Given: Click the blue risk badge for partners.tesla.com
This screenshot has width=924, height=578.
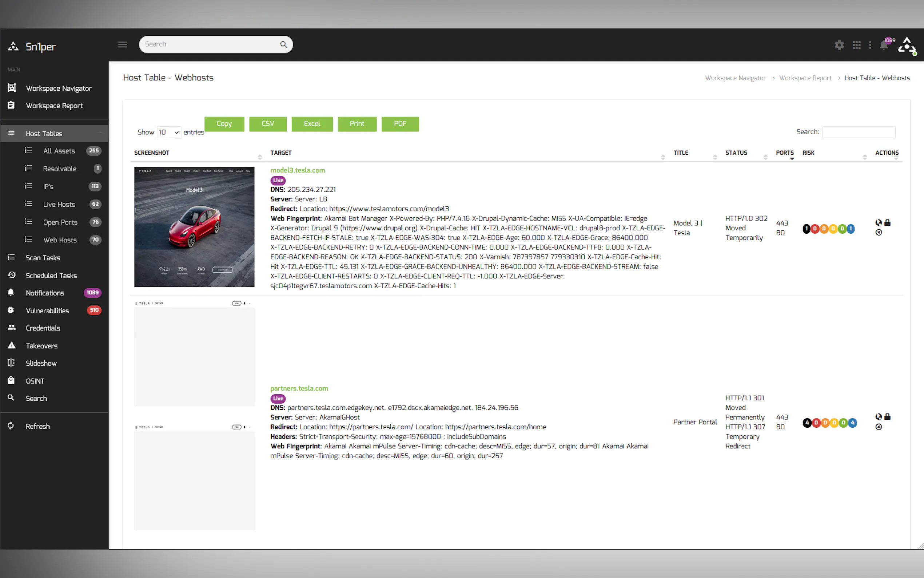Looking at the screenshot, I should [x=853, y=423].
